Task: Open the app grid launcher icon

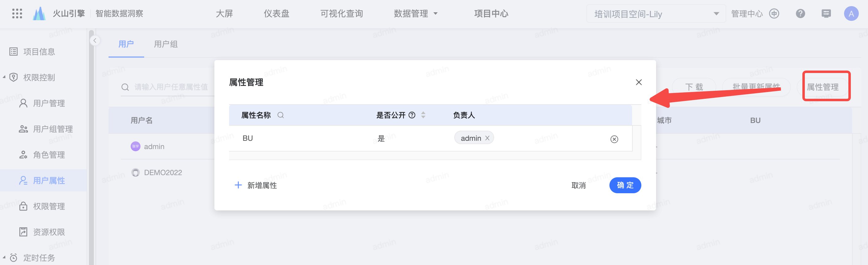Action: (17, 13)
